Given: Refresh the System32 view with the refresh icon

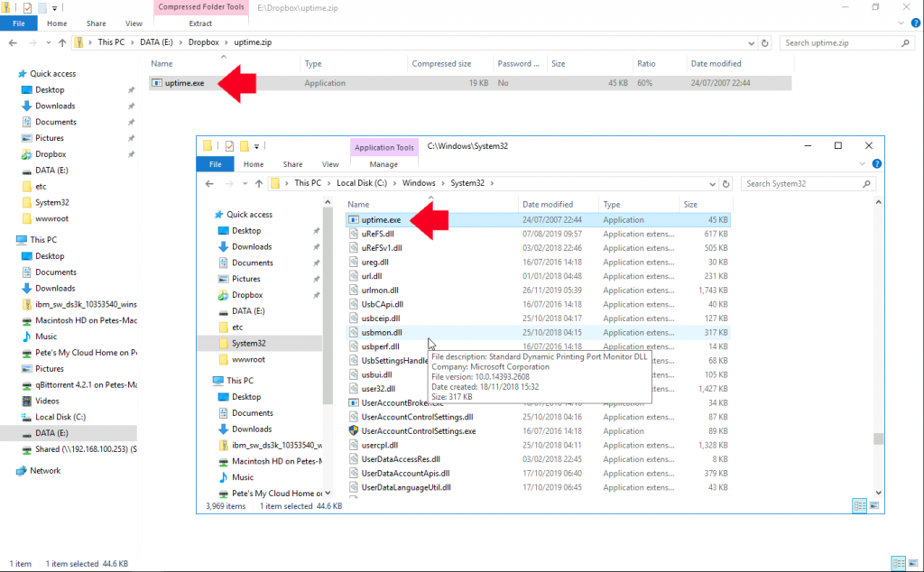Looking at the screenshot, I should (x=727, y=182).
